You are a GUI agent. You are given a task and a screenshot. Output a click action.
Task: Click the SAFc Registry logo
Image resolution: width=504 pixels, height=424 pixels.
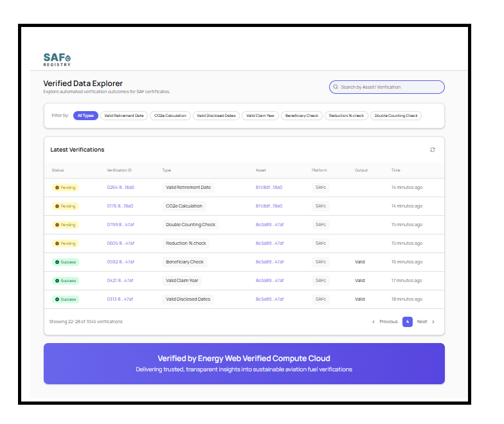tap(57, 60)
